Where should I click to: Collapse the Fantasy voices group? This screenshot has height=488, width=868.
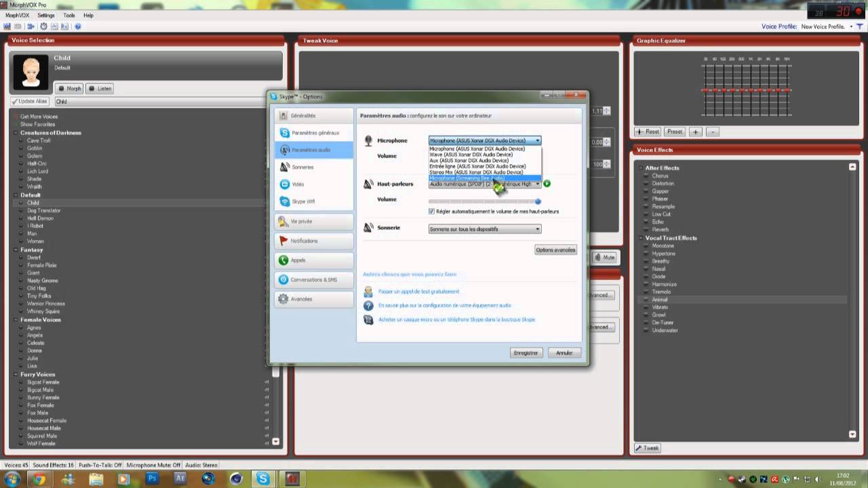[16, 250]
